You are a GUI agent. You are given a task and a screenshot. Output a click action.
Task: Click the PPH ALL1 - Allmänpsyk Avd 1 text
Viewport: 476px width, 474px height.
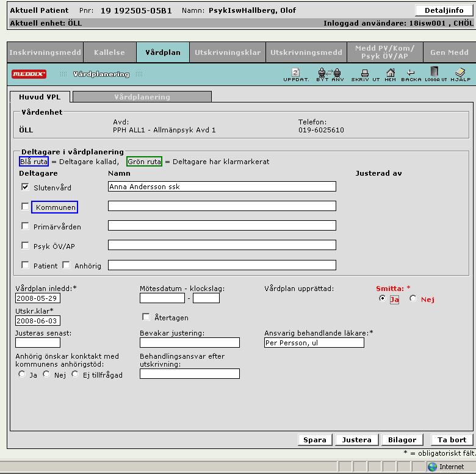pyautogui.click(x=164, y=130)
